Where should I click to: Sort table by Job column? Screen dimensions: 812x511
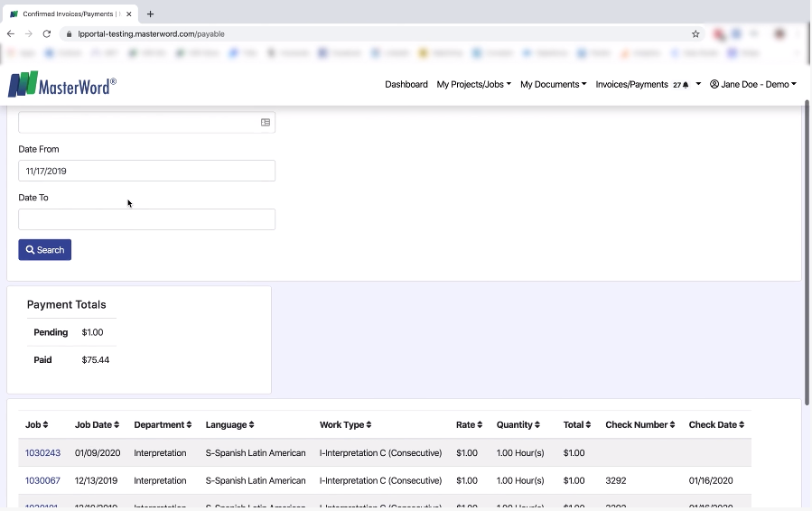coord(36,425)
